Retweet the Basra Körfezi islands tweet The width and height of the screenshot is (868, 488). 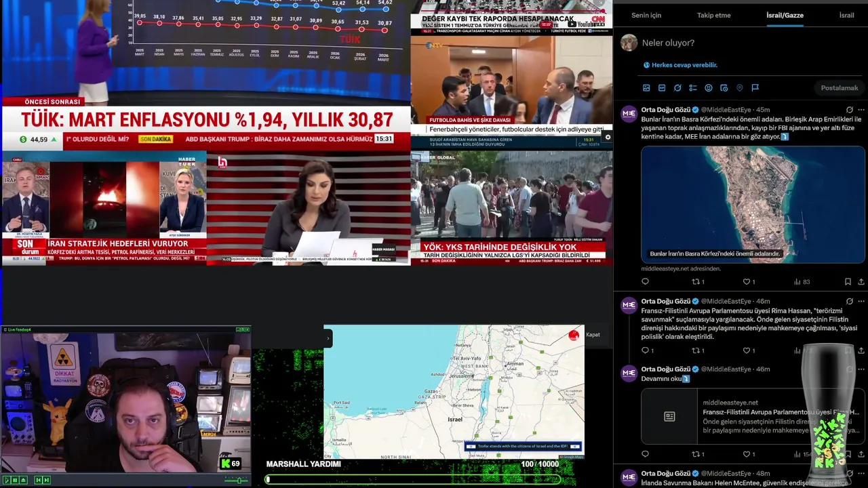(698, 282)
